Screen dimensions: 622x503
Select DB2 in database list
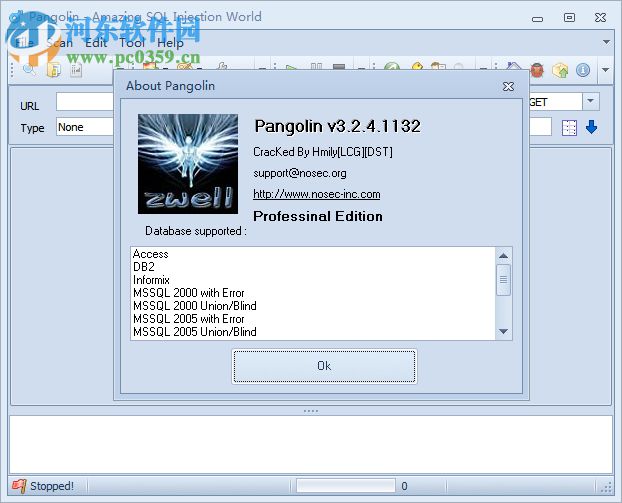click(144, 267)
